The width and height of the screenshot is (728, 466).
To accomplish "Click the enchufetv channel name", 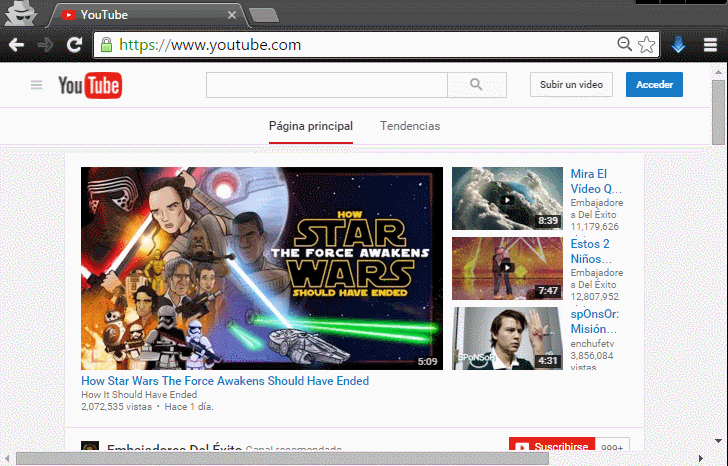I will click(592, 343).
